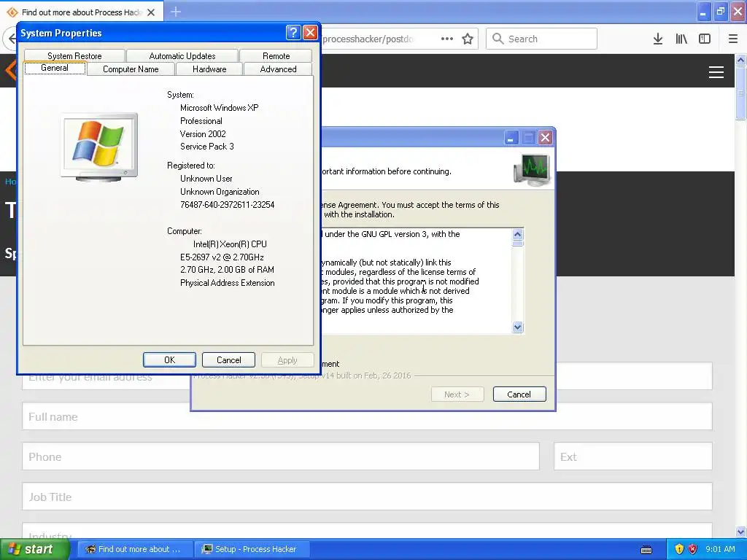Click Next in Process Hacker setup
This screenshot has width=747, height=560.
457,394
